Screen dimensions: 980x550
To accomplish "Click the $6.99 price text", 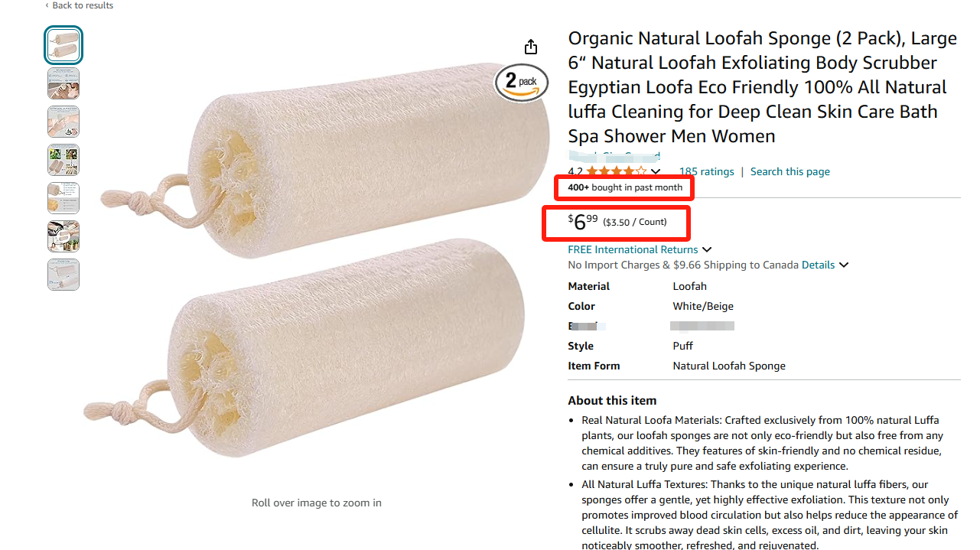I will (583, 222).
